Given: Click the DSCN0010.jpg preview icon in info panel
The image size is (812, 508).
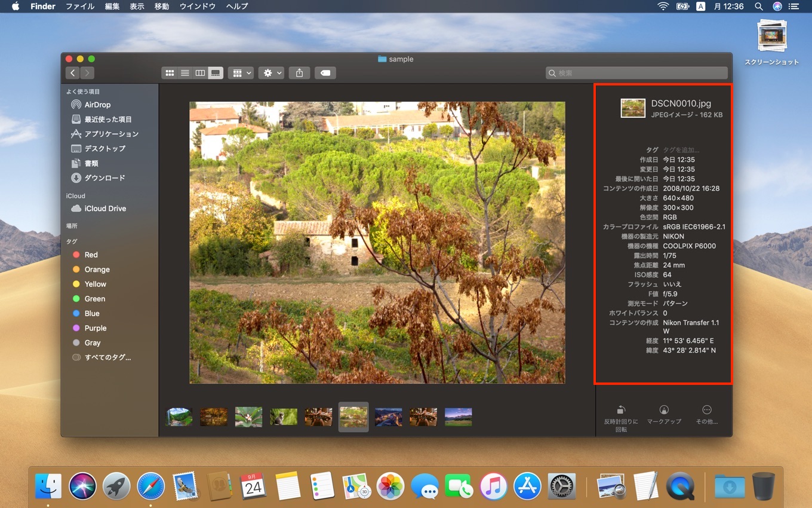Looking at the screenshot, I should [x=633, y=108].
